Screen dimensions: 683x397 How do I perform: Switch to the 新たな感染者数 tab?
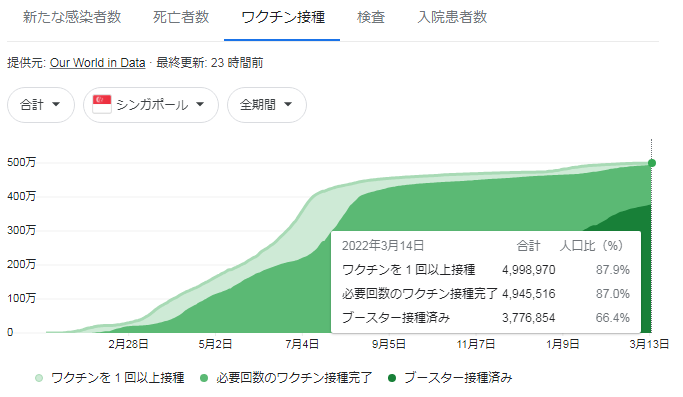click(x=72, y=17)
